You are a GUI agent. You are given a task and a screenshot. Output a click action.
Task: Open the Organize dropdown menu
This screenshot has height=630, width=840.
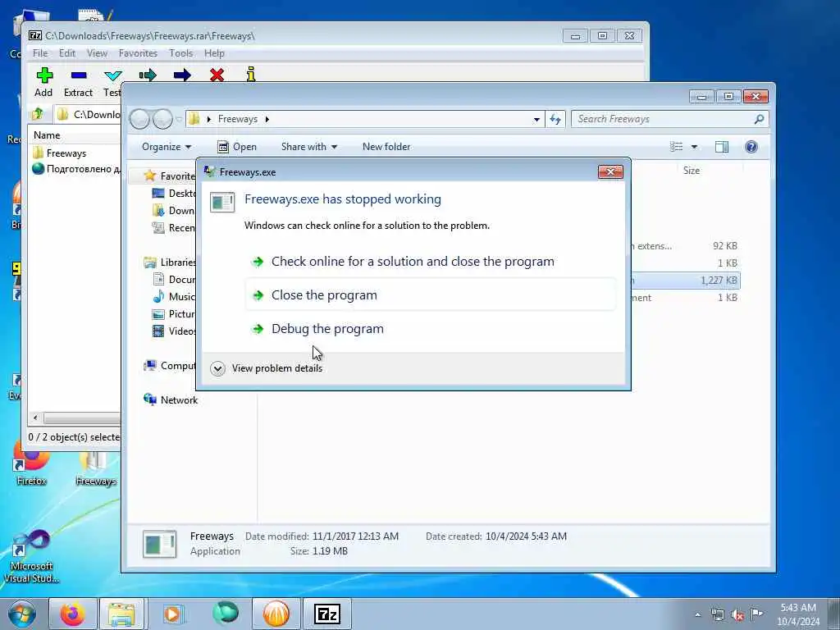tap(166, 147)
